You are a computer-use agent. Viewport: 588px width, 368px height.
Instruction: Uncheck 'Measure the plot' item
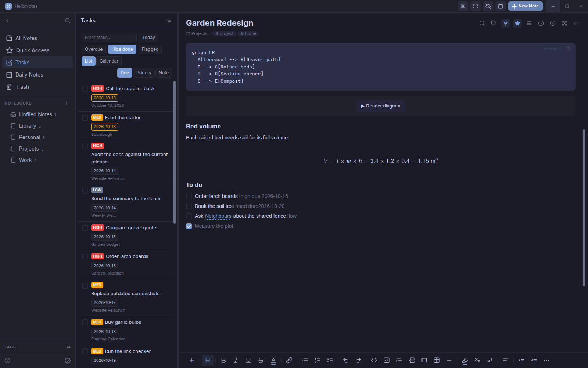[x=189, y=226]
